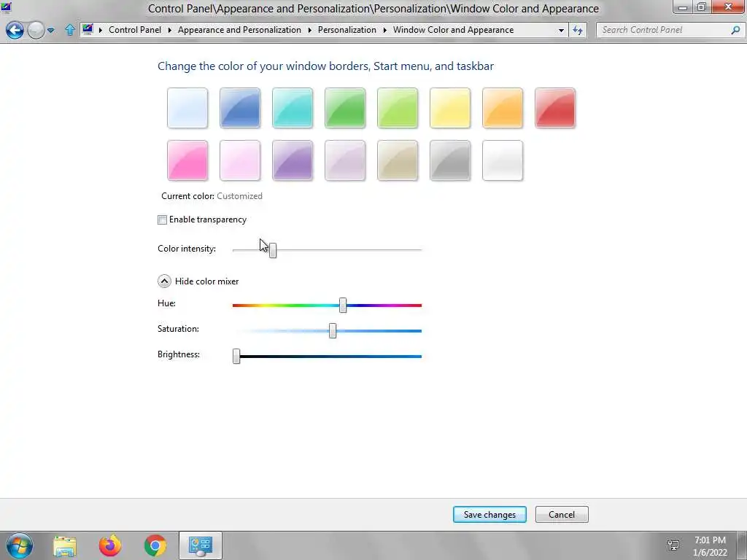The width and height of the screenshot is (747, 560).
Task: Click the Hue slider handle
Action: pyautogui.click(x=343, y=306)
